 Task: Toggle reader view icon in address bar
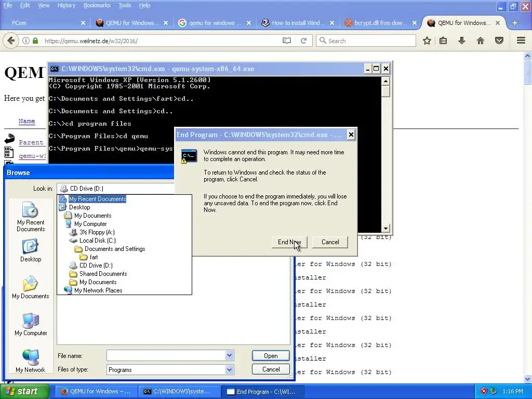tap(287, 41)
